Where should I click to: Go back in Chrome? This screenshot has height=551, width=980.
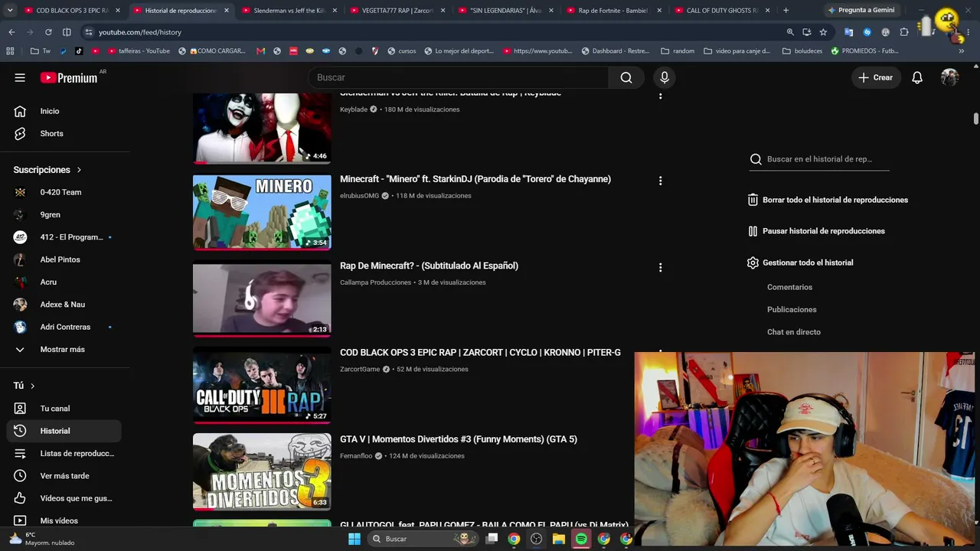click(x=11, y=32)
